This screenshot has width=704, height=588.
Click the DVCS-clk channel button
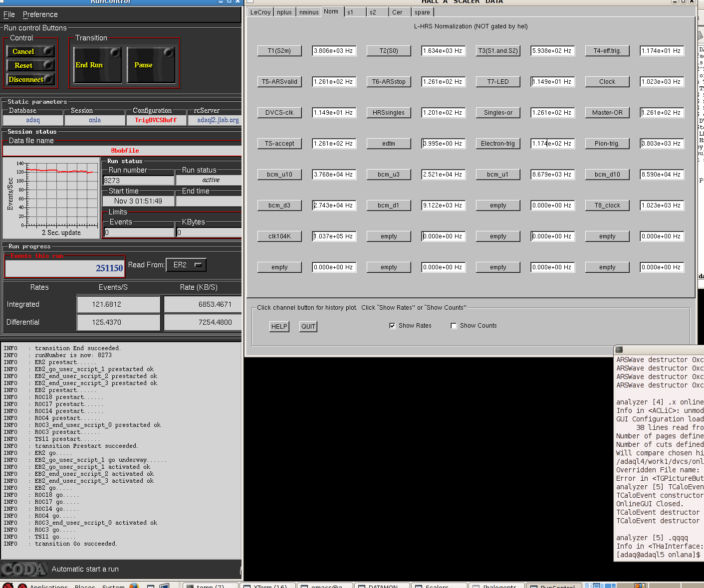coord(279,113)
